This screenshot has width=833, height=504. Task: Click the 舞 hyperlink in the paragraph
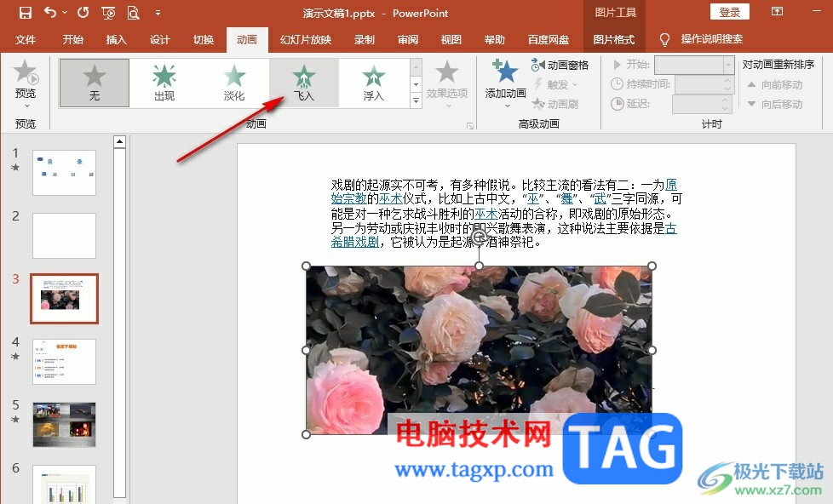pyautogui.click(x=567, y=199)
